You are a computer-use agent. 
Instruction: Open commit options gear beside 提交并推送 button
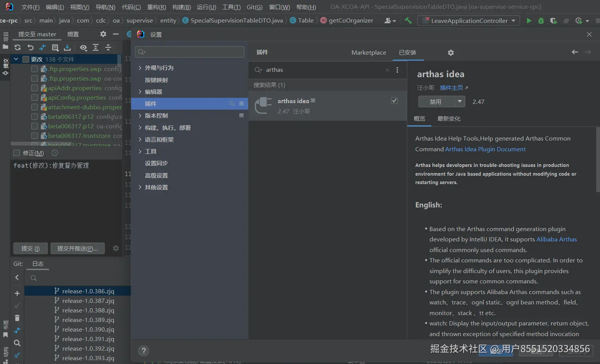(x=116, y=248)
